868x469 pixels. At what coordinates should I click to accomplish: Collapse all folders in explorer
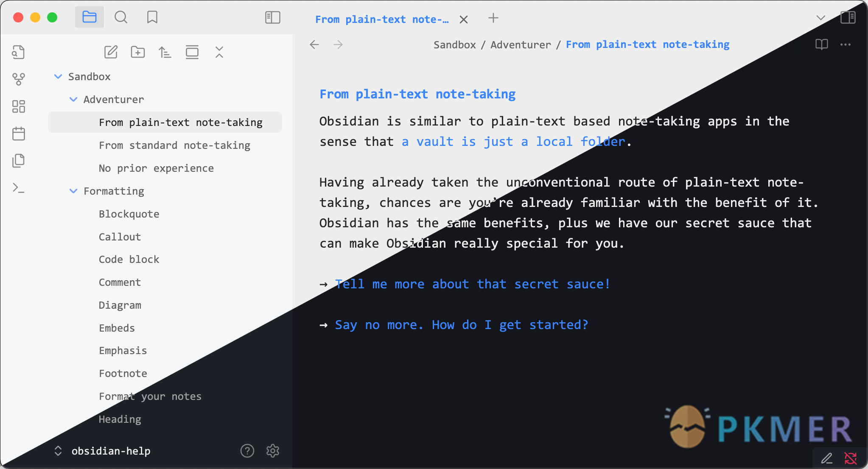coord(219,52)
